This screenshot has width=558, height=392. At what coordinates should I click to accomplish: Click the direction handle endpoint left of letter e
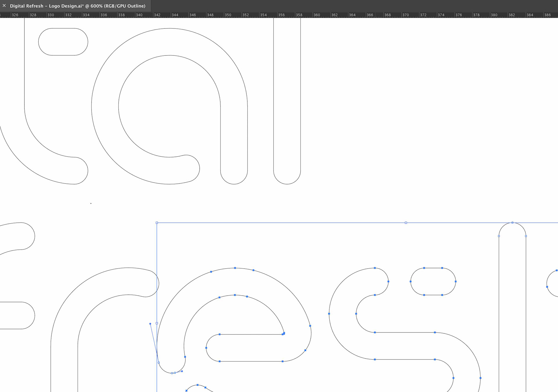pyautogui.click(x=150, y=324)
